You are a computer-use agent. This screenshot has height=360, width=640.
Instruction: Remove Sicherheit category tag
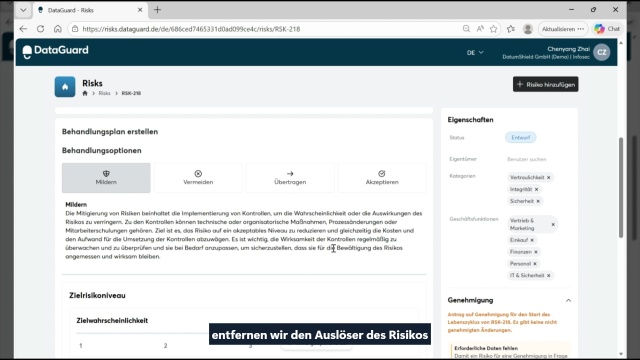click(538, 201)
